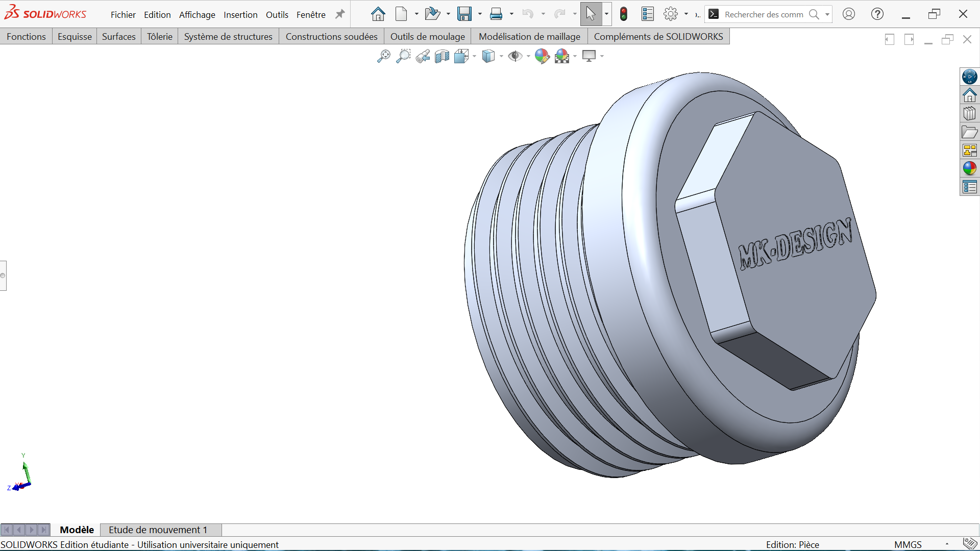The image size is (980, 551).
Task: Expand the Print dropdown arrow
Action: [x=511, y=14]
